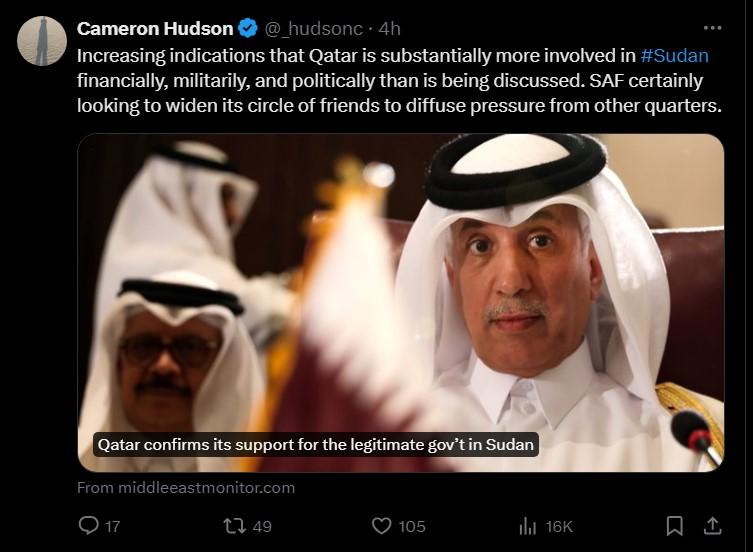
Task: Click the 4h timestamp
Action: [389, 29]
